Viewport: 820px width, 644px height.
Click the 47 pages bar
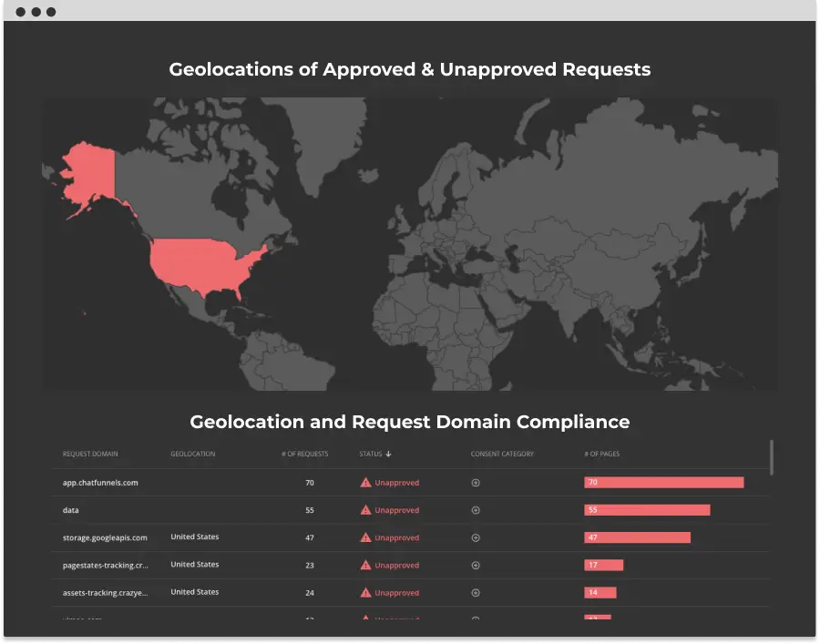pos(637,537)
